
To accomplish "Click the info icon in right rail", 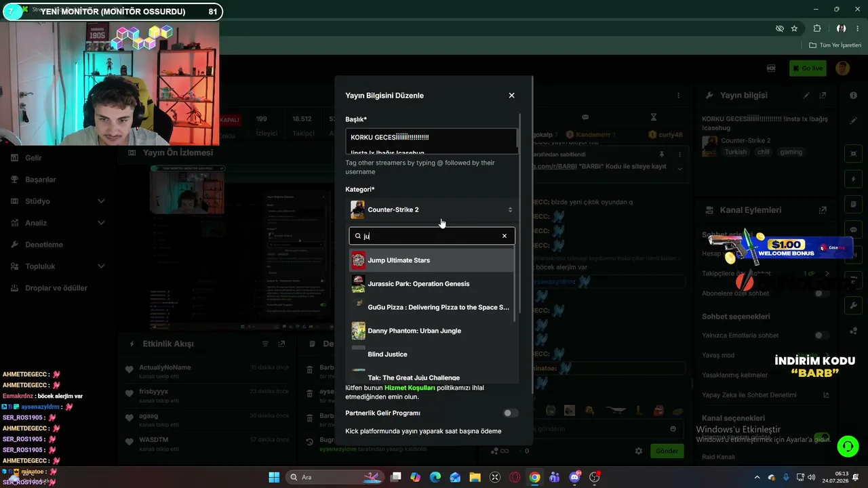I will (854, 96).
